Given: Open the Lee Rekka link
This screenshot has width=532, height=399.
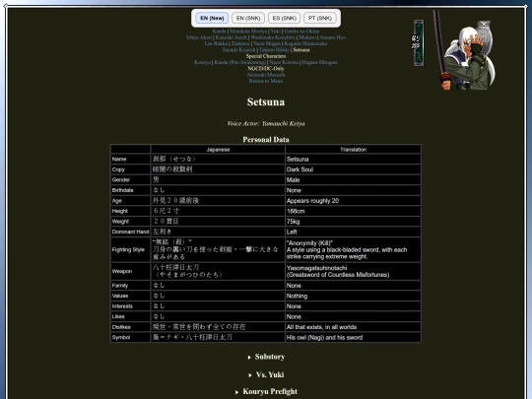Looking at the screenshot, I should coord(216,43).
